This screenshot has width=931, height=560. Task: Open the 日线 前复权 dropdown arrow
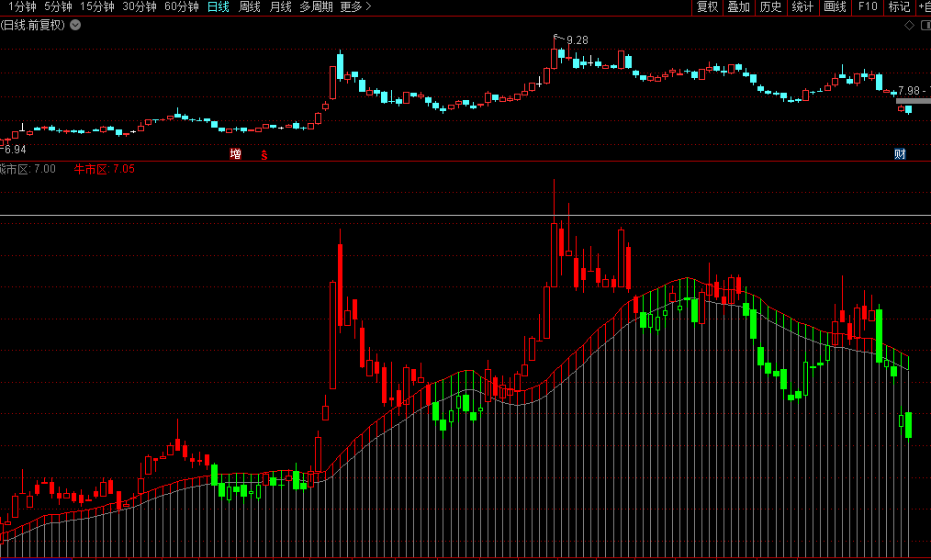75,25
